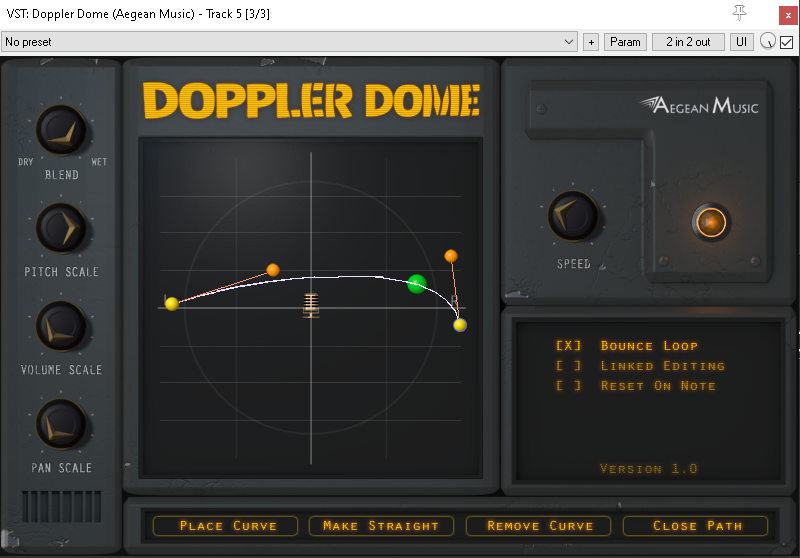Open the 2 in 2 out routing button
The height and width of the screenshot is (558, 800).
(688, 42)
